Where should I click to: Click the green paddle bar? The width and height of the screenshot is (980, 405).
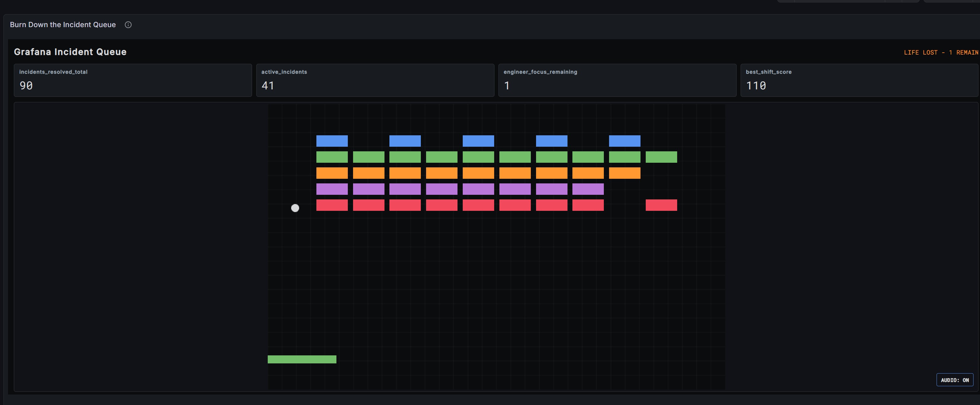click(x=302, y=359)
